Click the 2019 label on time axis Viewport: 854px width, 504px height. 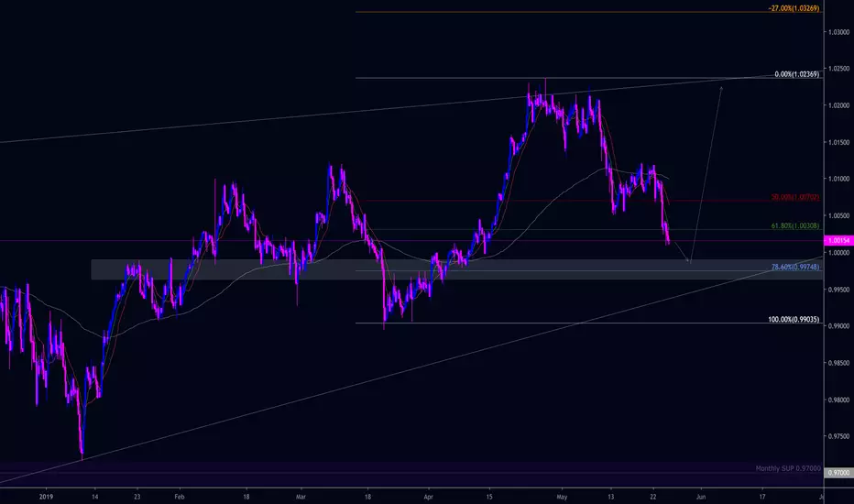tap(47, 497)
